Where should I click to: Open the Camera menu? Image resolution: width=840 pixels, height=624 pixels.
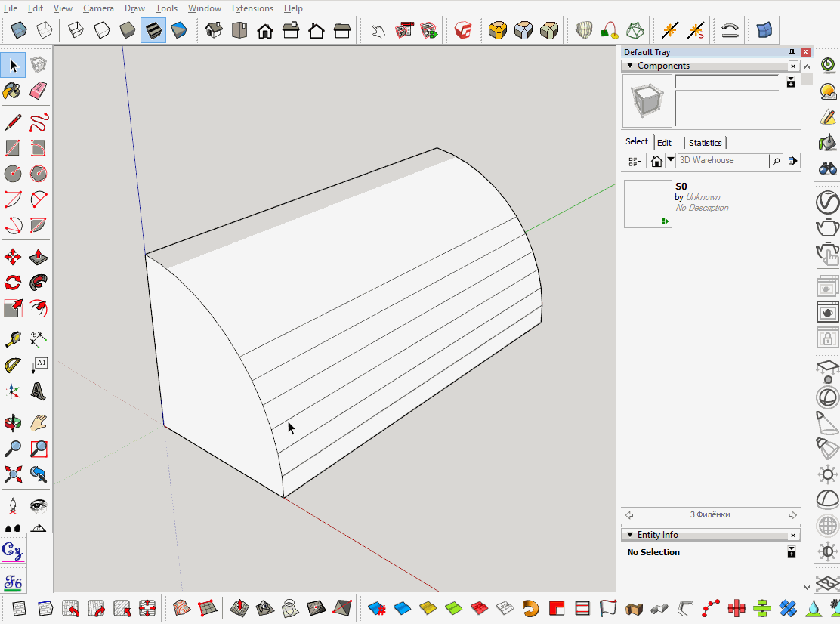click(98, 8)
